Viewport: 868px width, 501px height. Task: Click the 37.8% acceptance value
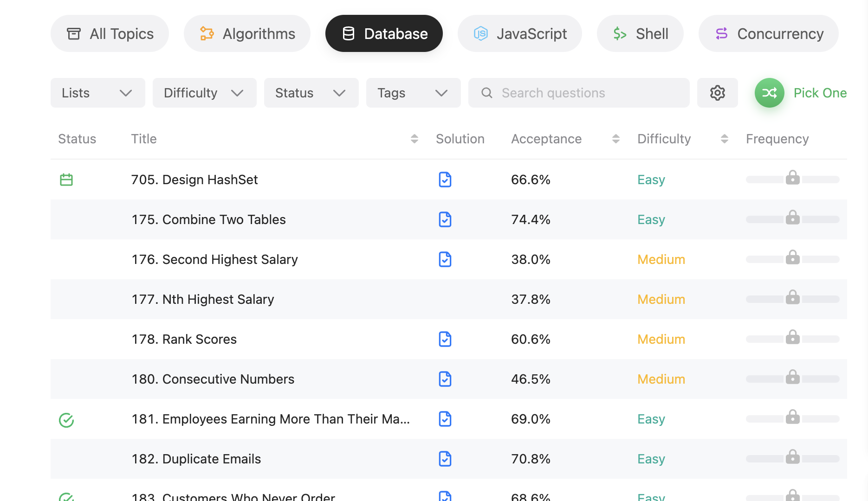531,299
